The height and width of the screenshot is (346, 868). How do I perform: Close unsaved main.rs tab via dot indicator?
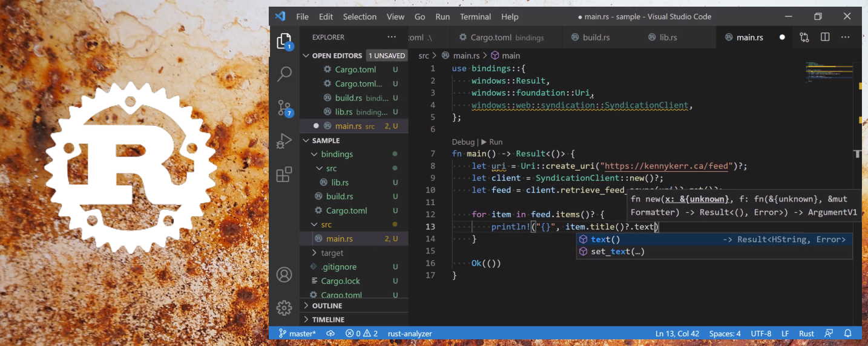(x=782, y=37)
